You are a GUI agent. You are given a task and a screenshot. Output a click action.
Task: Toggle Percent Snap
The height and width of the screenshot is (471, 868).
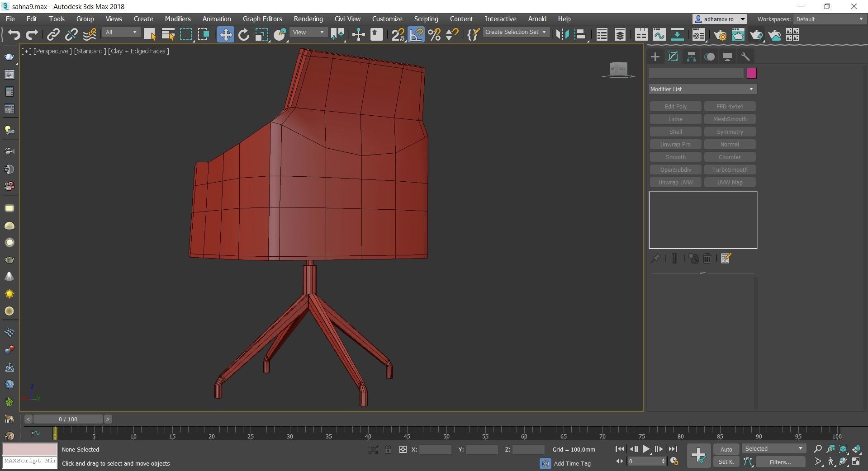click(434, 35)
